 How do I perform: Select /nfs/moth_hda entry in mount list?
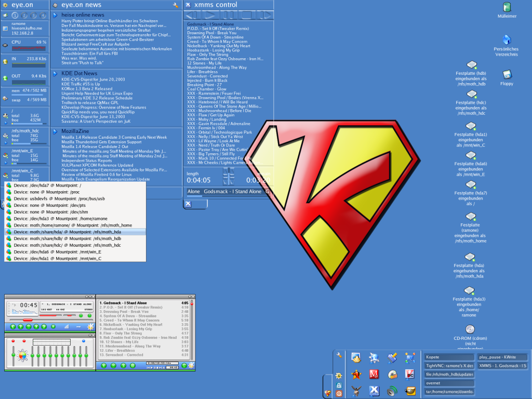tap(75, 232)
